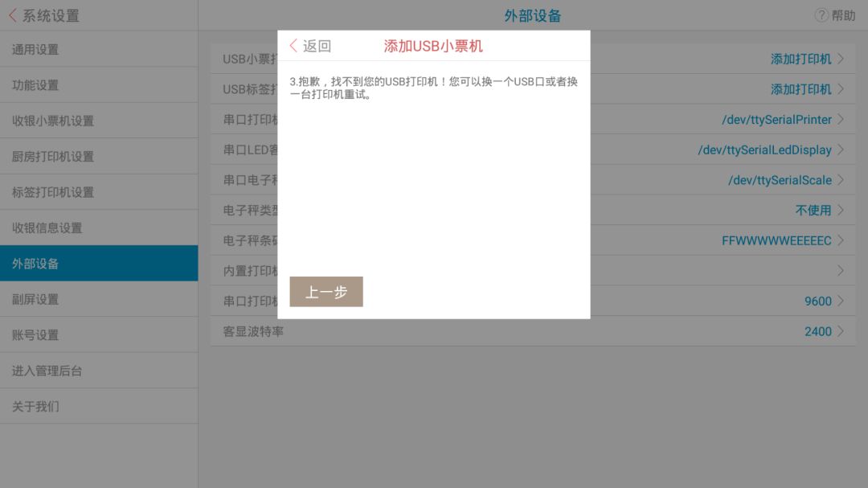868x488 pixels.
Task: Click the 上一步 button in the dialog
Action: pyautogui.click(x=325, y=291)
